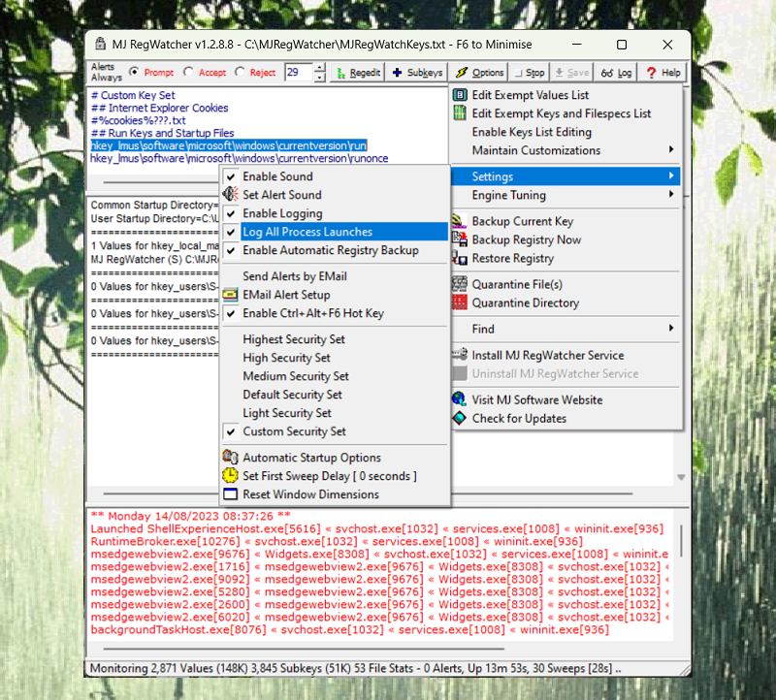This screenshot has height=700, width=776.
Task: Toggle Enable Logging setting
Action: tap(335, 213)
